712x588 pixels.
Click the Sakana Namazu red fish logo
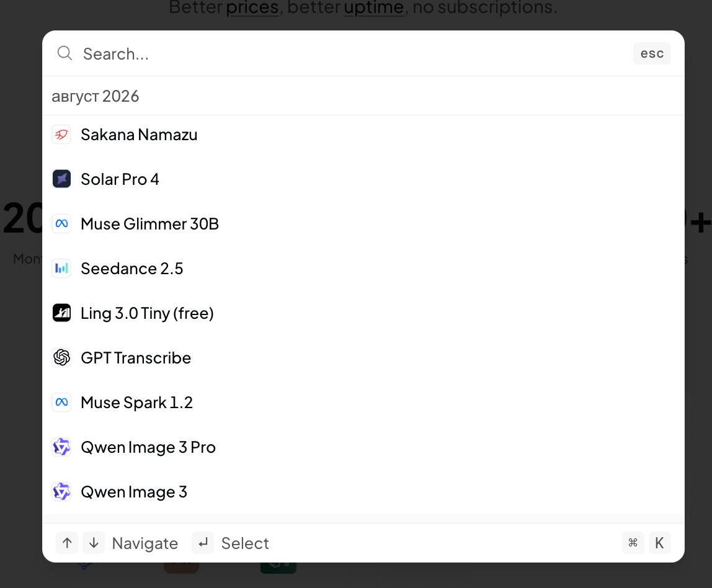(x=61, y=135)
